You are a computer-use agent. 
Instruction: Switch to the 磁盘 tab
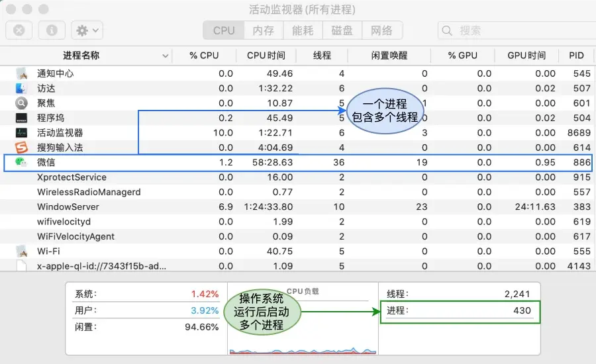pos(342,30)
